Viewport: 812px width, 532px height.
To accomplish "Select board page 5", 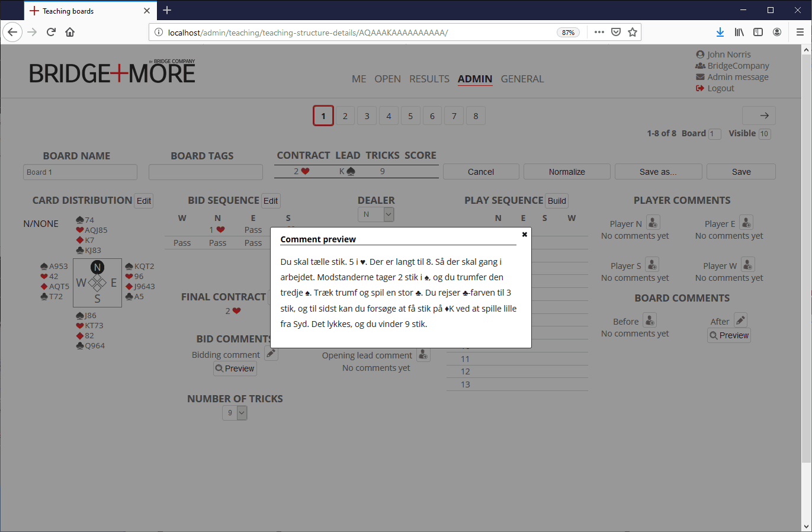I will 410,116.
